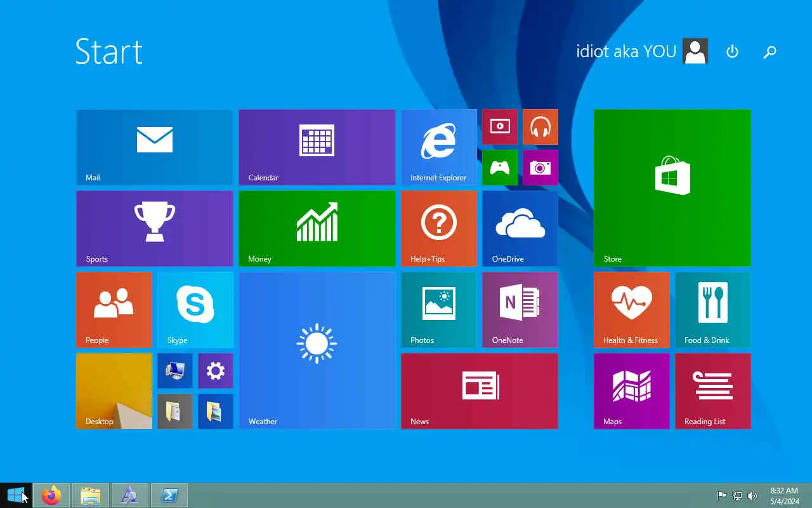Click the network tray icon
This screenshot has width=812, height=508.
(737, 496)
